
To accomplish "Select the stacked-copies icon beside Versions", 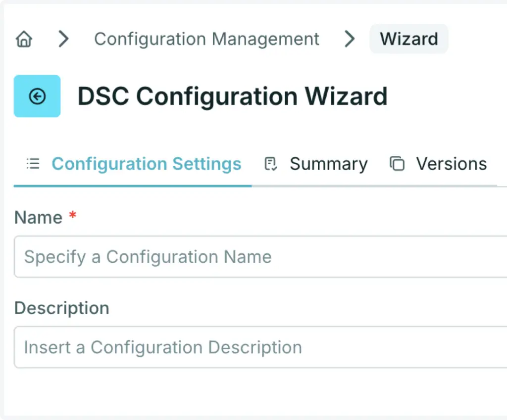I will 397,164.
